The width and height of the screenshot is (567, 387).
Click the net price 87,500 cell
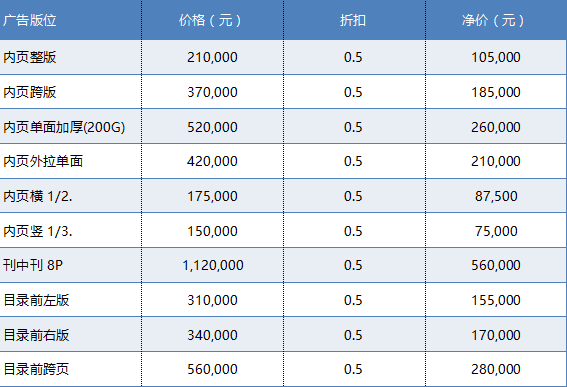[x=496, y=196]
